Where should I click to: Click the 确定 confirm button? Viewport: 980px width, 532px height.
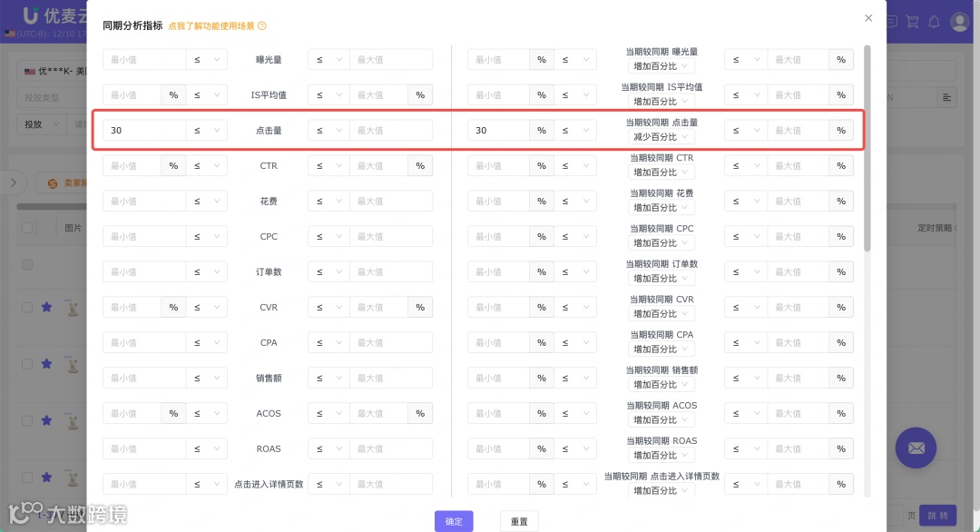[x=454, y=521]
